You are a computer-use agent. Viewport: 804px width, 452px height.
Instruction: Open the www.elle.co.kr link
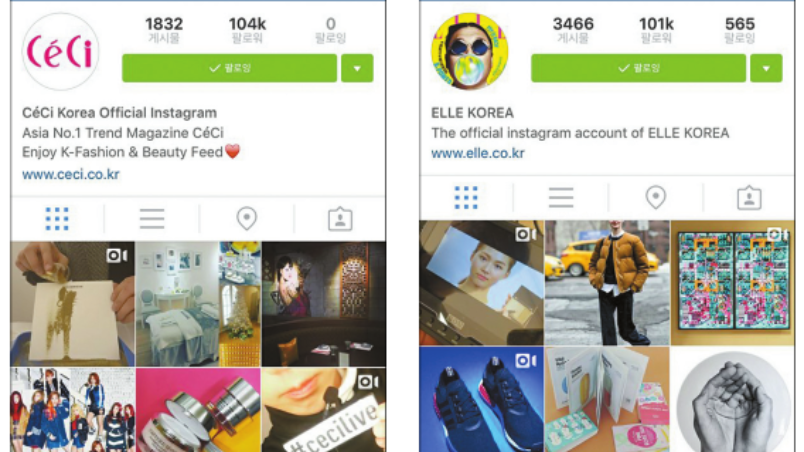tap(478, 153)
